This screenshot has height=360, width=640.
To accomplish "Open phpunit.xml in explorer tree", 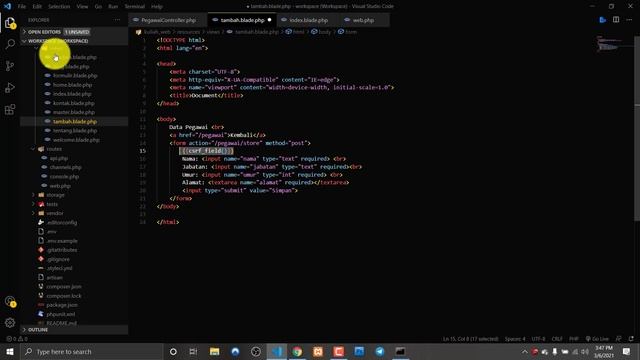I will (x=60, y=314).
